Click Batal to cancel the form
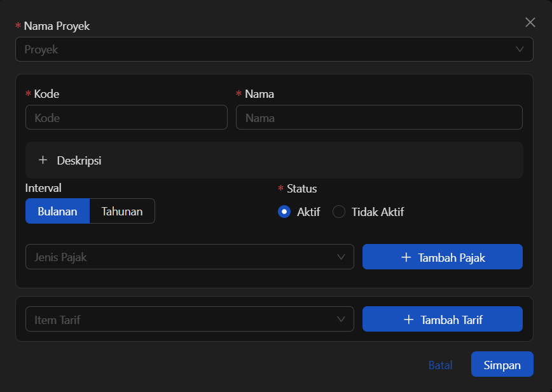 [x=440, y=364]
